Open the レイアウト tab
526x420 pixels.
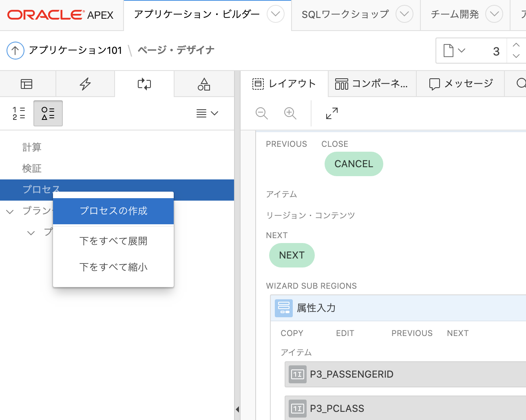(x=284, y=84)
